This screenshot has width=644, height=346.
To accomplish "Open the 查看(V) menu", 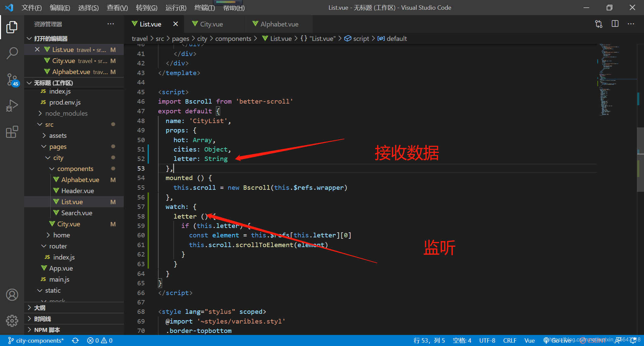I will pyautogui.click(x=117, y=8).
